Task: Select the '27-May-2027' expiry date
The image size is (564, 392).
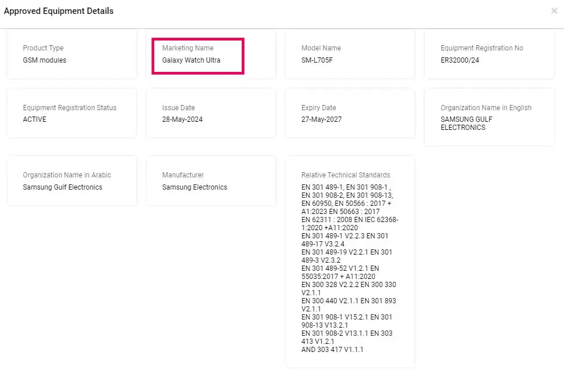Action: click(x=322, y=119)
